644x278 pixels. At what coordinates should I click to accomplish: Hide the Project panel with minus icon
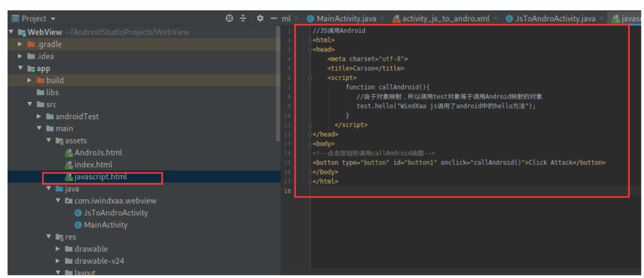tap(274, 18)
